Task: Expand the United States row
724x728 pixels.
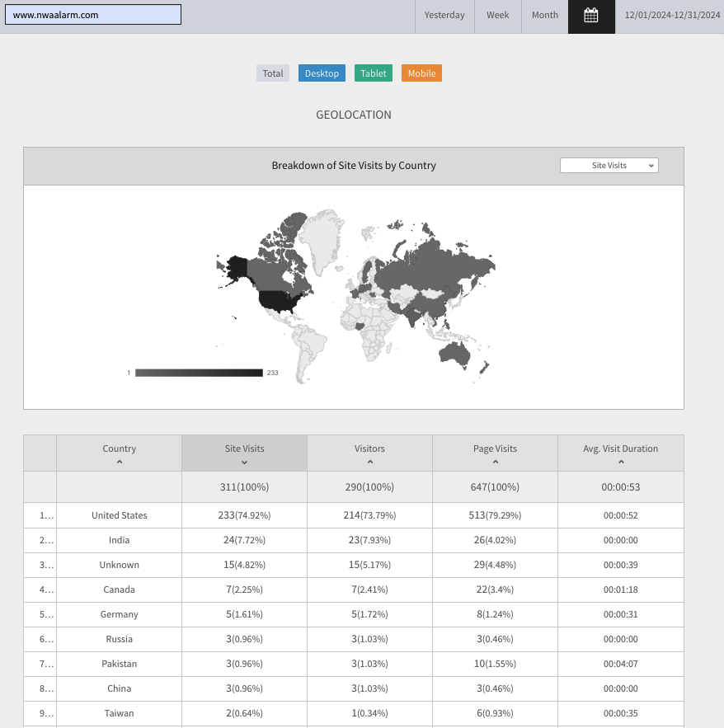Action: 47,515
